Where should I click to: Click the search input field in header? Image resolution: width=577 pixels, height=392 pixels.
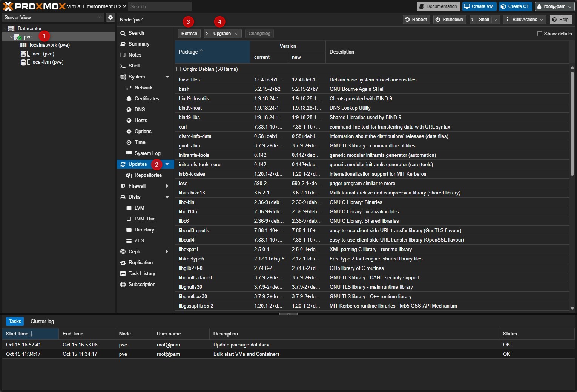pyautogui.click(x=160, y=7)
